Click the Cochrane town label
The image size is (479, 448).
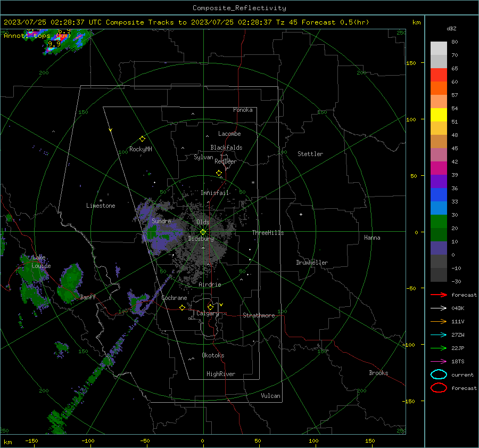[174, 298]
